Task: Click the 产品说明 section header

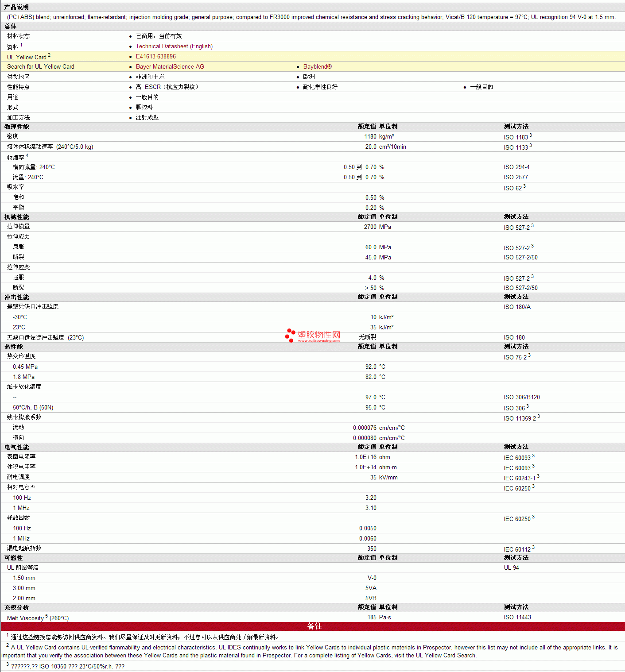Action: 16,7
